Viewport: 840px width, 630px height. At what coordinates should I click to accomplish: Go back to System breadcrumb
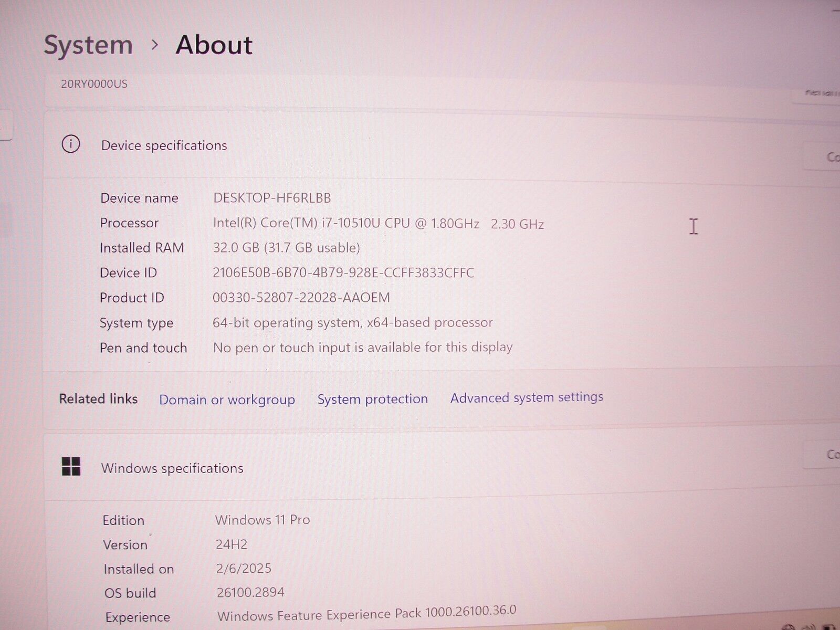88,45
